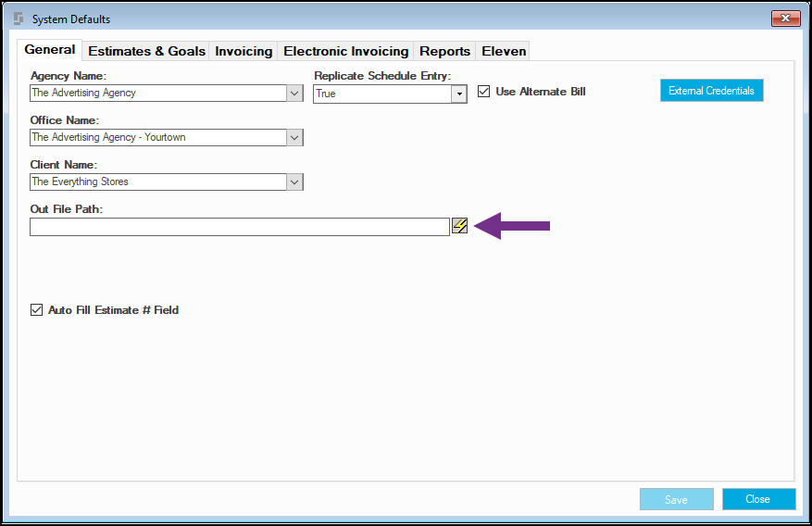
Task: Click the Client Name text field
Action: pyautogui.click(x=158, y=182)
